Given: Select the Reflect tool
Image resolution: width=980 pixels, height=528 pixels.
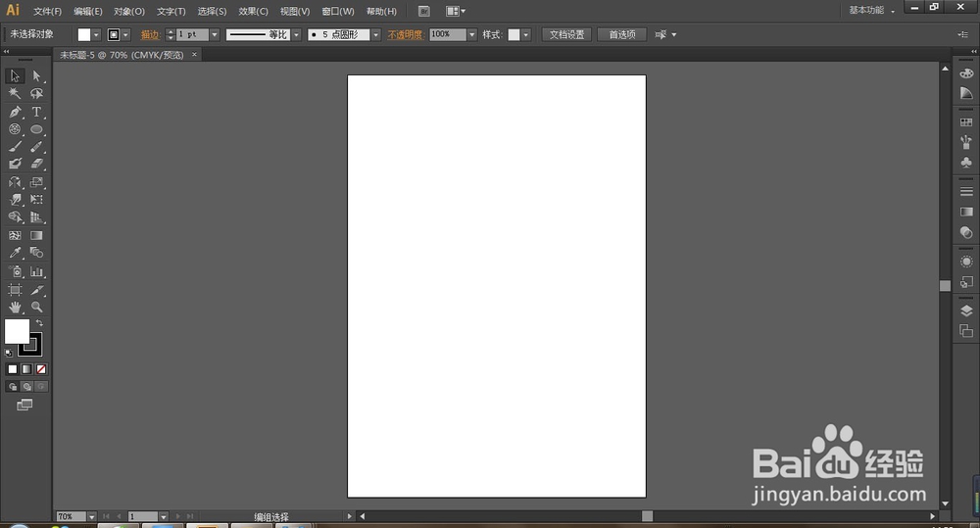Looking at the screenshot, I should tap(15, 182).
